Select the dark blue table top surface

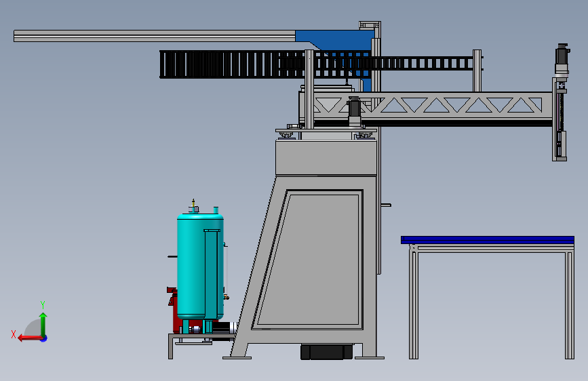pos(488,239)
